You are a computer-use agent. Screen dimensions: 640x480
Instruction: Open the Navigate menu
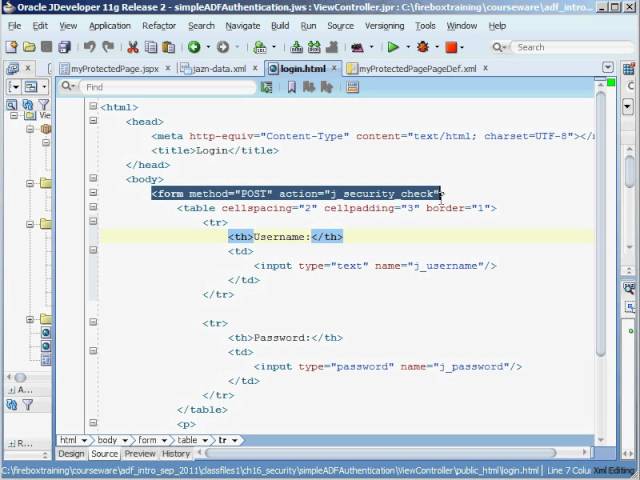pos(243,26)
